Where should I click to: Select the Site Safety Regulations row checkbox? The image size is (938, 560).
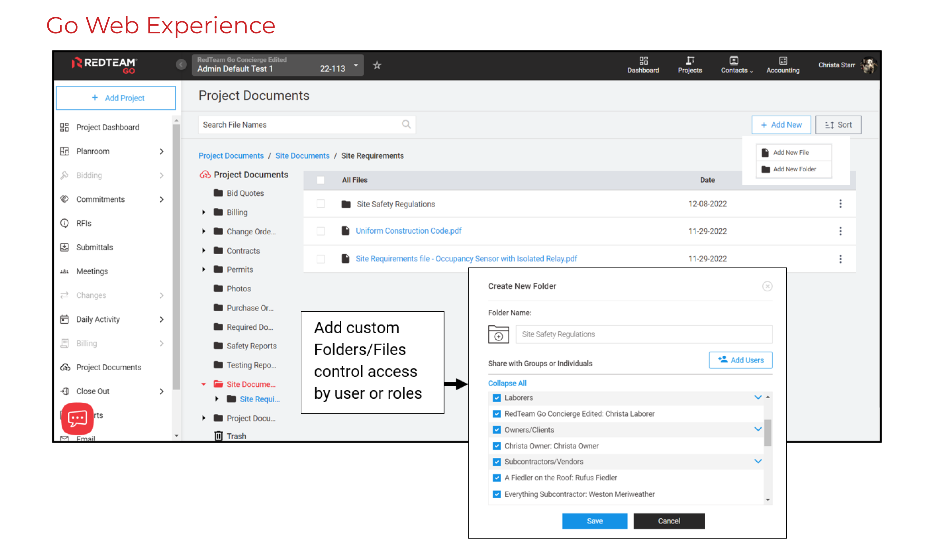point(320,204)
